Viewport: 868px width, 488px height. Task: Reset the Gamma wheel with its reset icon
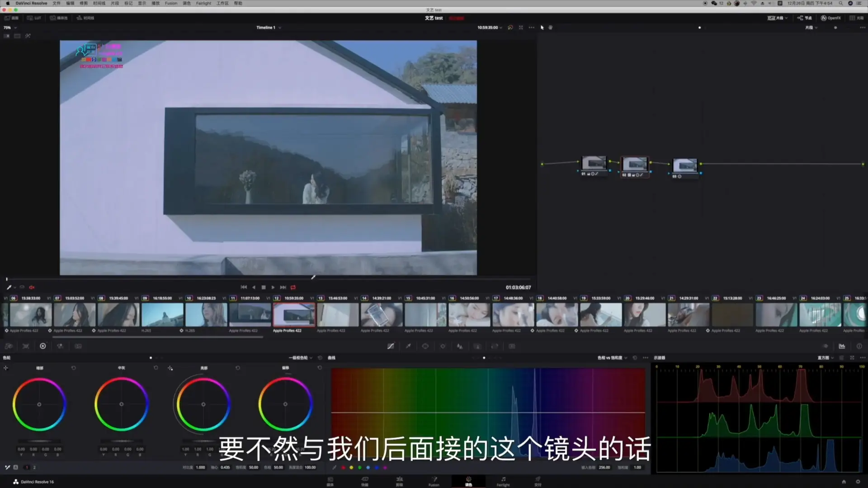click(156, 368)
